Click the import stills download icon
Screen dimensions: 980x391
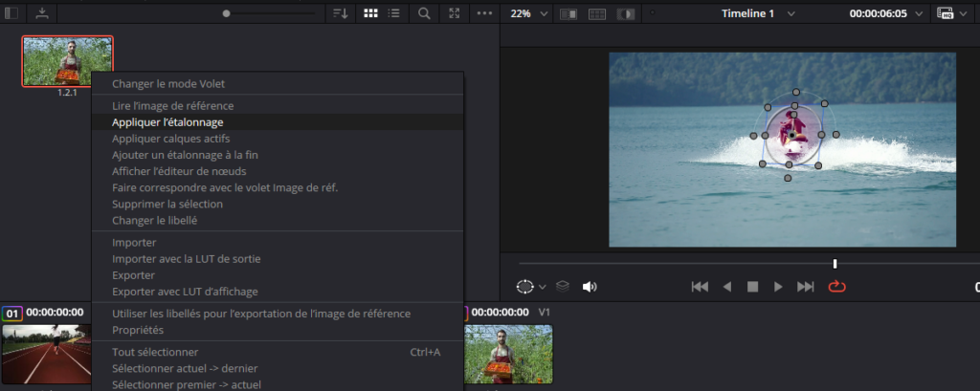[x=42, y=14]
